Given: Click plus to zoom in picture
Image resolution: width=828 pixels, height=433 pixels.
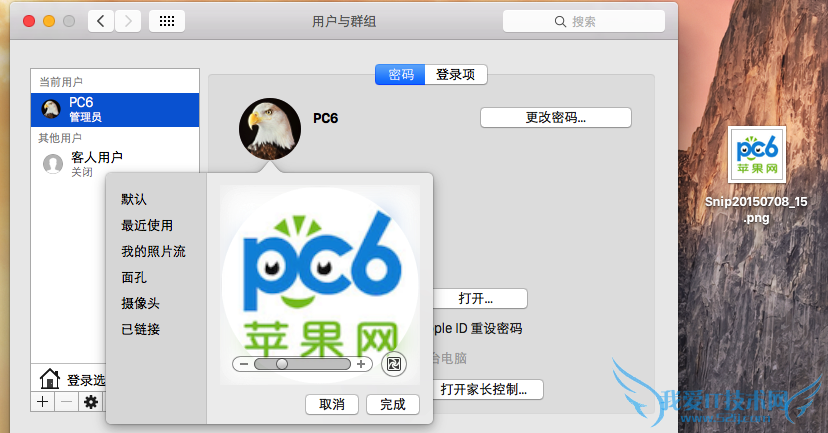Looking at the screenshot, I should (361, 364).
